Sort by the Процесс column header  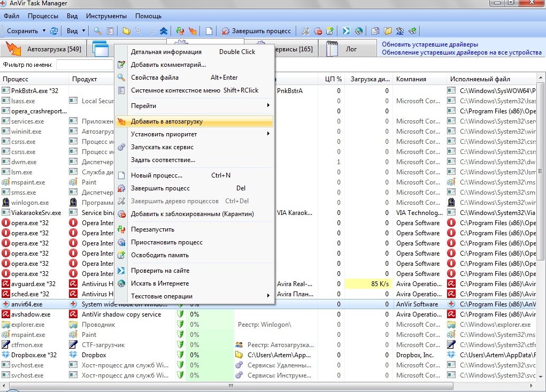34,79
